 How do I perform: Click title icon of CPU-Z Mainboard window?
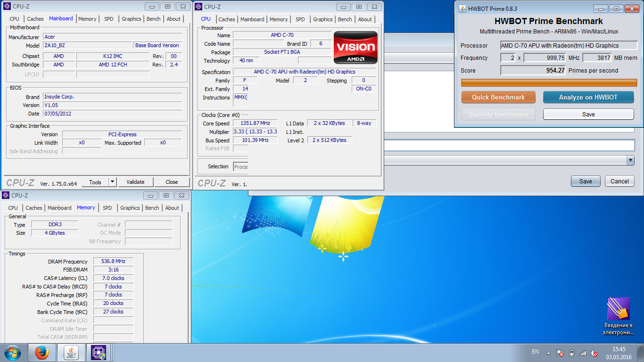[x=6, y=7]
